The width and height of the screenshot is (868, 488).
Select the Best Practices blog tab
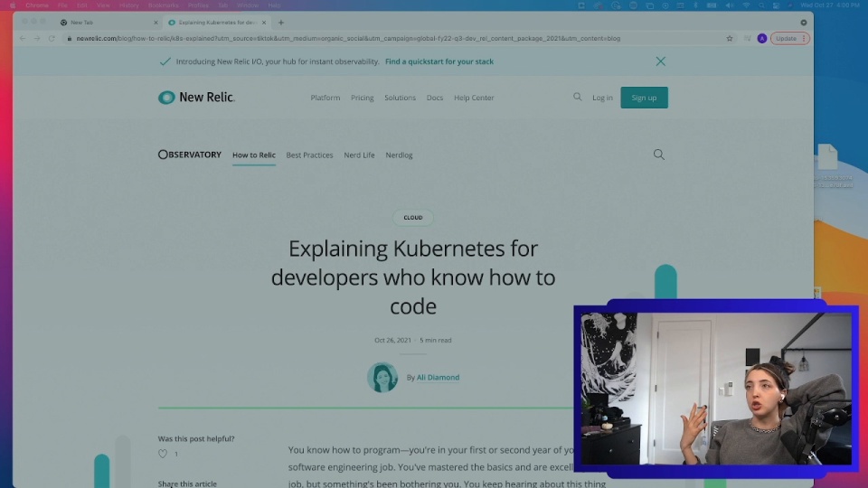(x=309, y=155)
